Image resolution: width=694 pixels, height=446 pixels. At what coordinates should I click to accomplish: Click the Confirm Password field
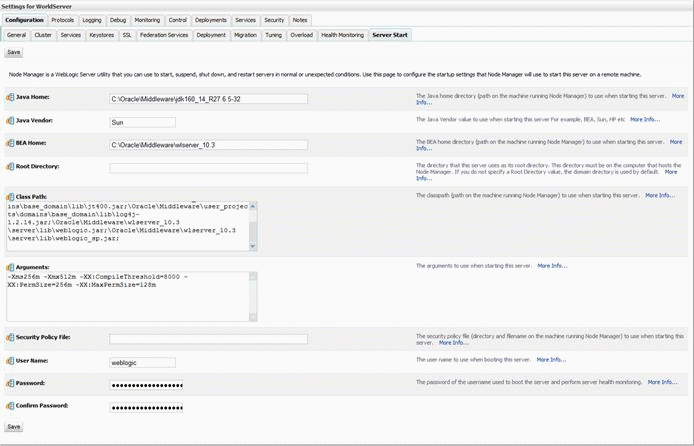[146, 408]
